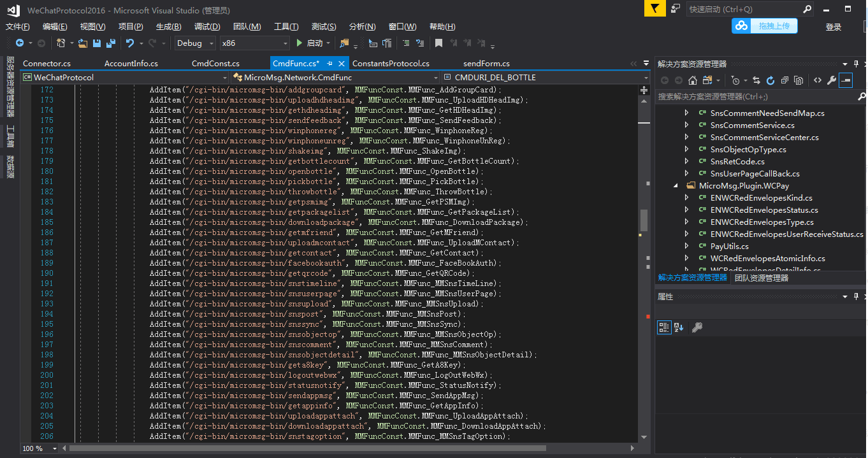Click the Send Feedback person icon

tap(676, 8)
